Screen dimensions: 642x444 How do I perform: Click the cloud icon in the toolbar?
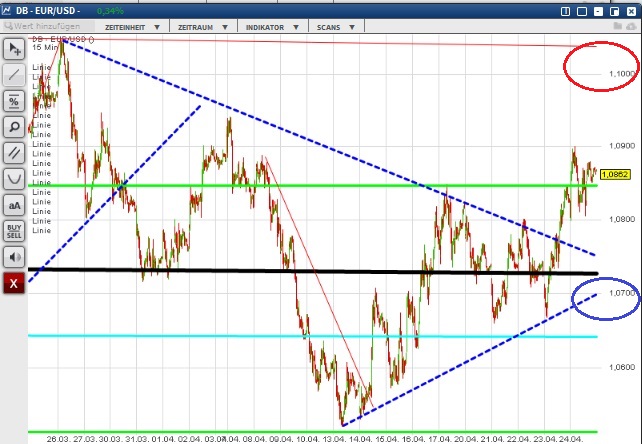coord(632,26)
